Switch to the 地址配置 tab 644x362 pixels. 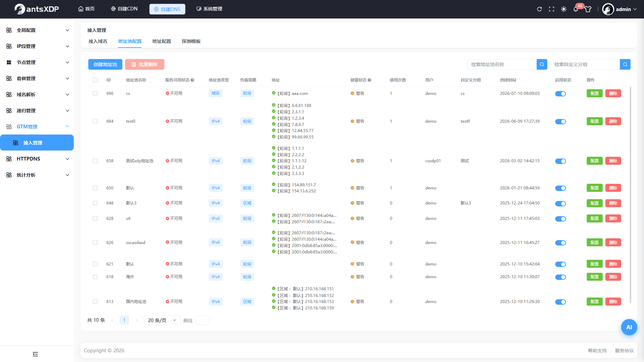point(162,41)
